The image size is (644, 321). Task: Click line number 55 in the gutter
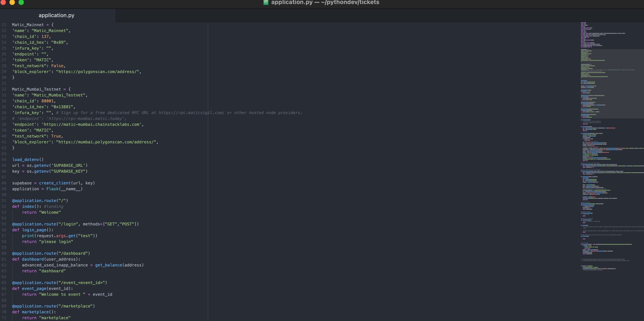pos(4,224)
